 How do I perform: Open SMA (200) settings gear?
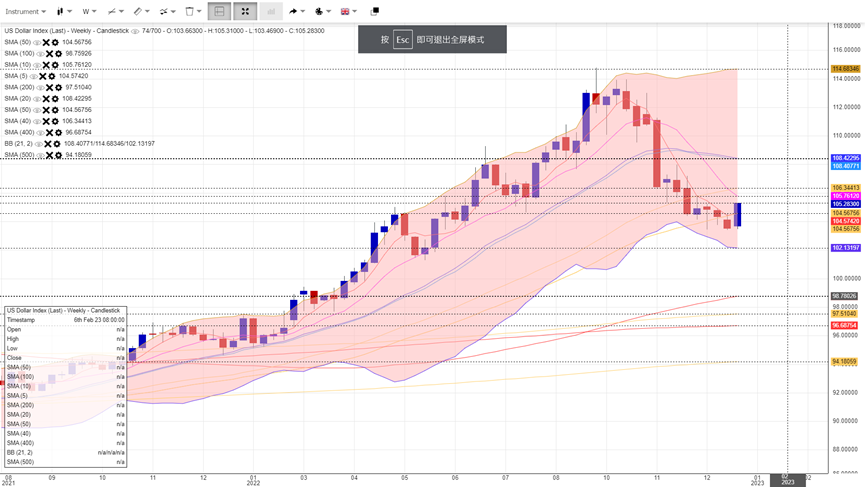tap(58, 88)
